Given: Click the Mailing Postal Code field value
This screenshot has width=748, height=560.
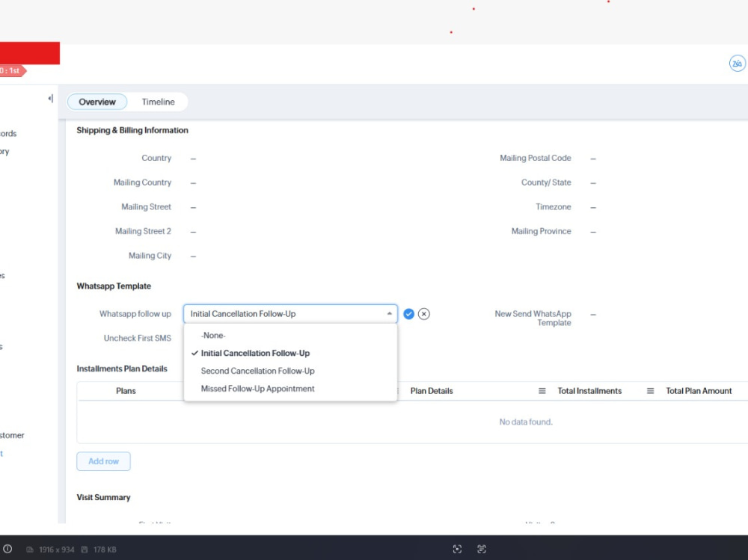Looking at the screenshot, I should click(593, 159).
